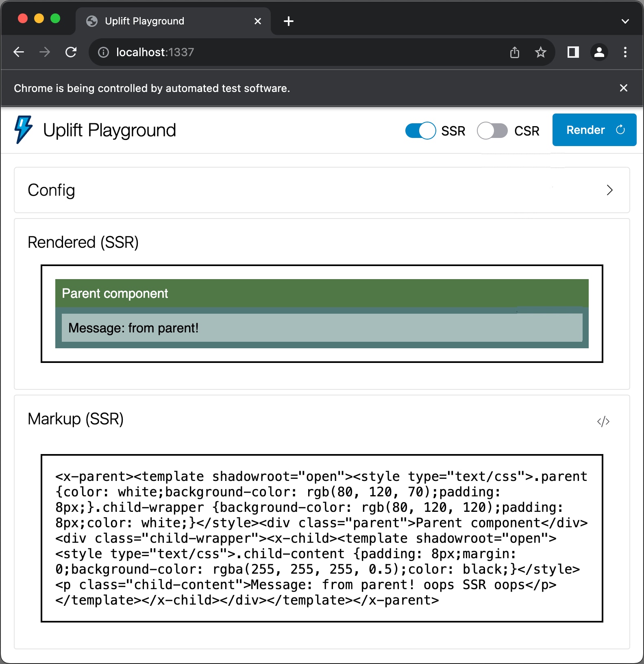The width and height of the screenshot is (644, 664).
Task: Click the Parent component green bar
Action: (x=322, y=293)
